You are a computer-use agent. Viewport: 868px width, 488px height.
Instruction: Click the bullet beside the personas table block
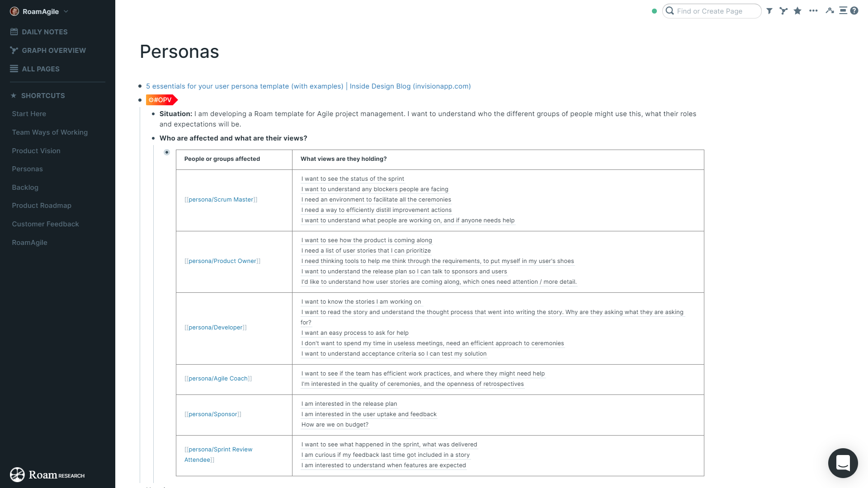[167, 152]
